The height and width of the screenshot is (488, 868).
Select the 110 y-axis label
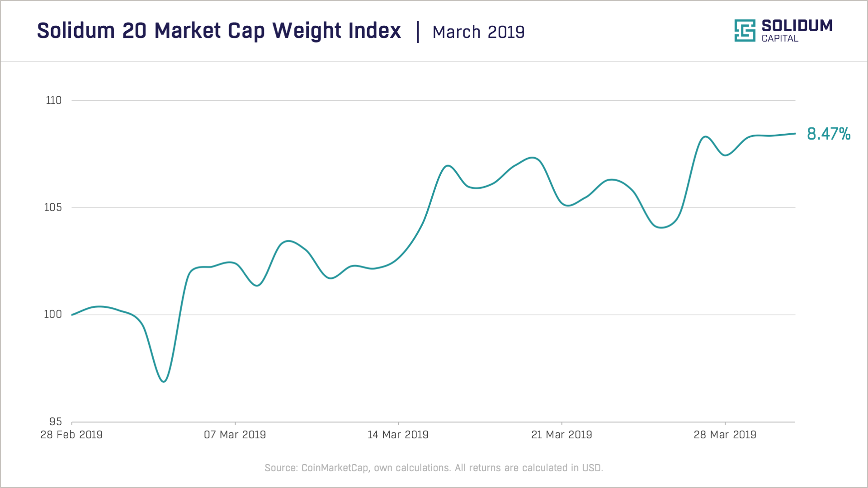(54, 100)
